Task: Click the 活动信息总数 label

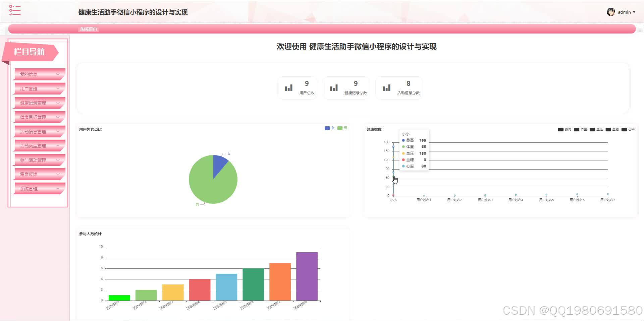Action: [x=408, y=93]
